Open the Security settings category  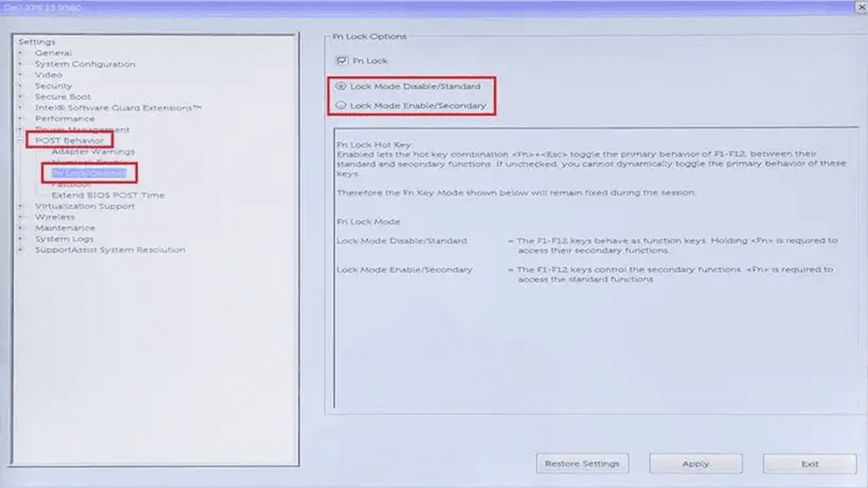pos(53,85)
